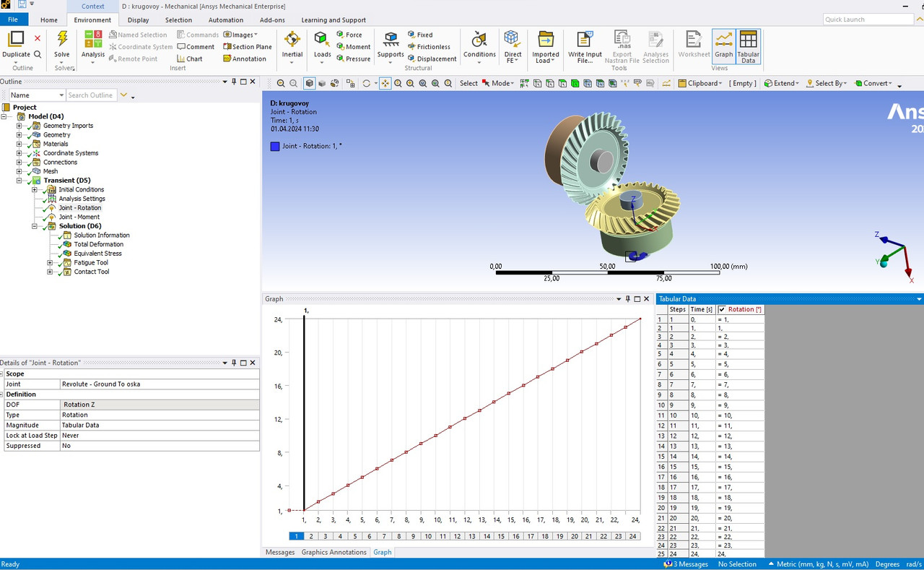Open the Direct FE dropdown

pos(513,47)
